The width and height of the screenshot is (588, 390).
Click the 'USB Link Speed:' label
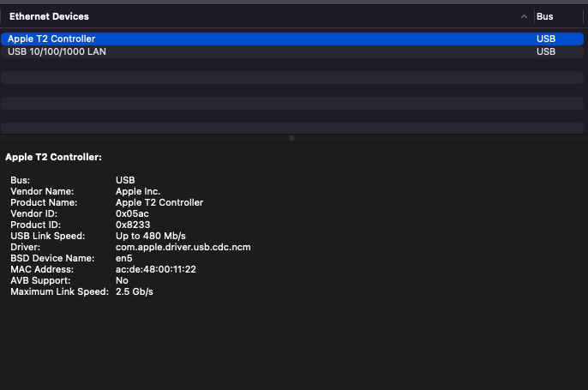point(48,237)
